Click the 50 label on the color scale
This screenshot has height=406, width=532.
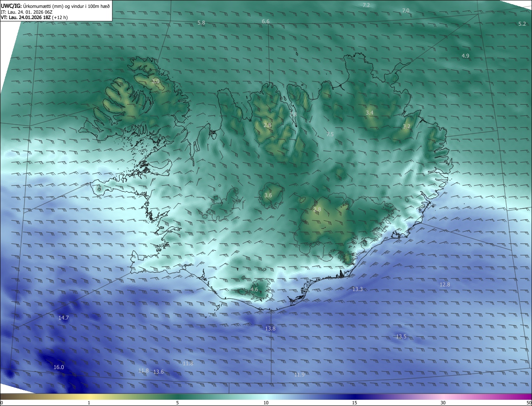click(529, 403)
